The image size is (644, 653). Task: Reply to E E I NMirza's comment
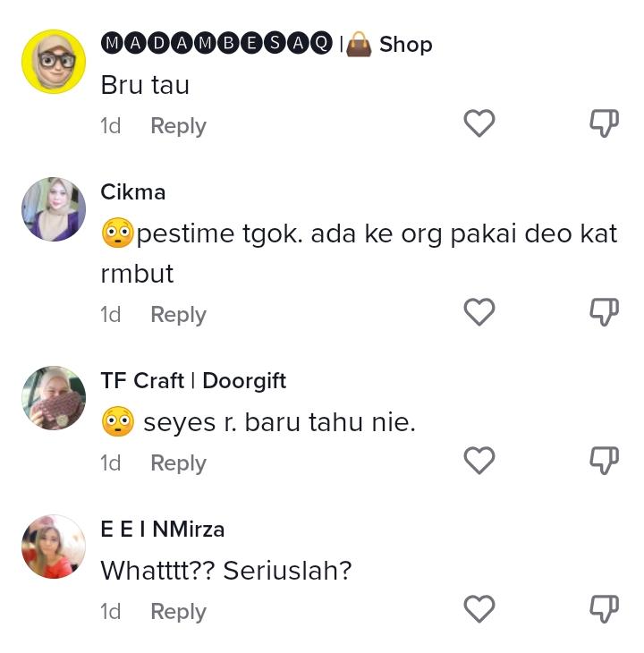[178, 612]
